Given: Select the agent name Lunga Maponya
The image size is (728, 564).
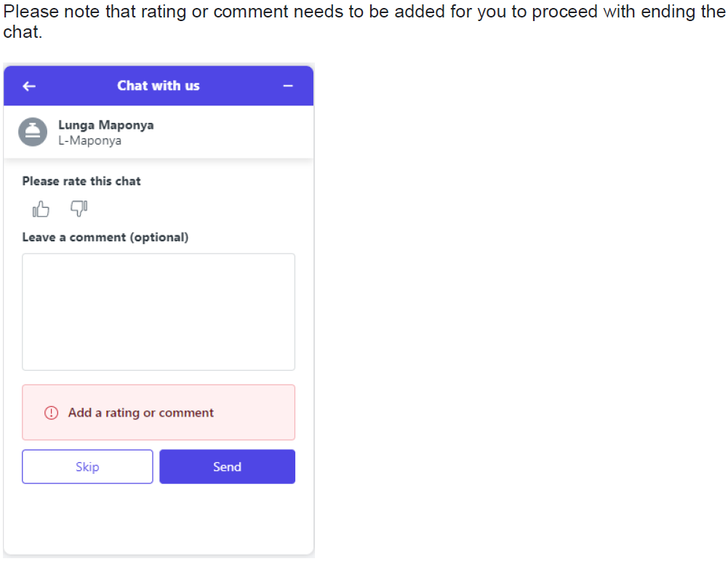Looking at the screenshot, I should (x=106, y=125).
